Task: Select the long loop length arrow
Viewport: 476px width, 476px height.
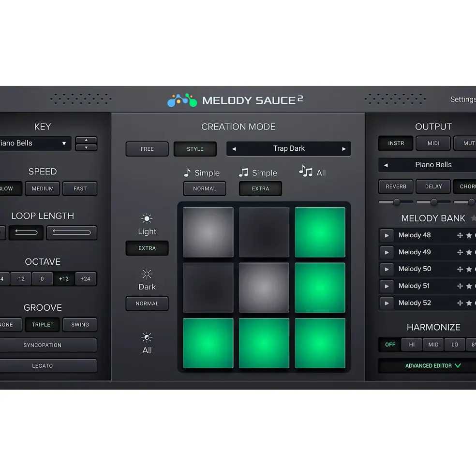Action: tap(72, 233)
